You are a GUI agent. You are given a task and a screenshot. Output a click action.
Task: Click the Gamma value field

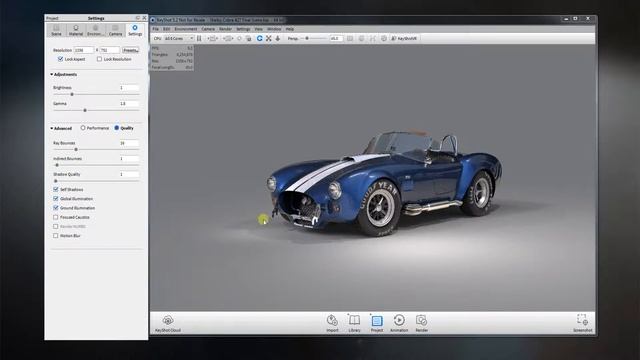coord(129,104)
